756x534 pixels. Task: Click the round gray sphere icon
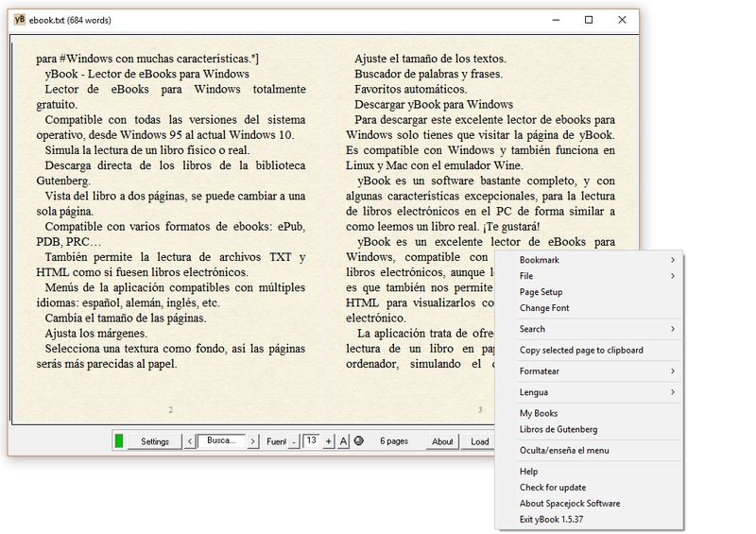(x=359, y=440)
